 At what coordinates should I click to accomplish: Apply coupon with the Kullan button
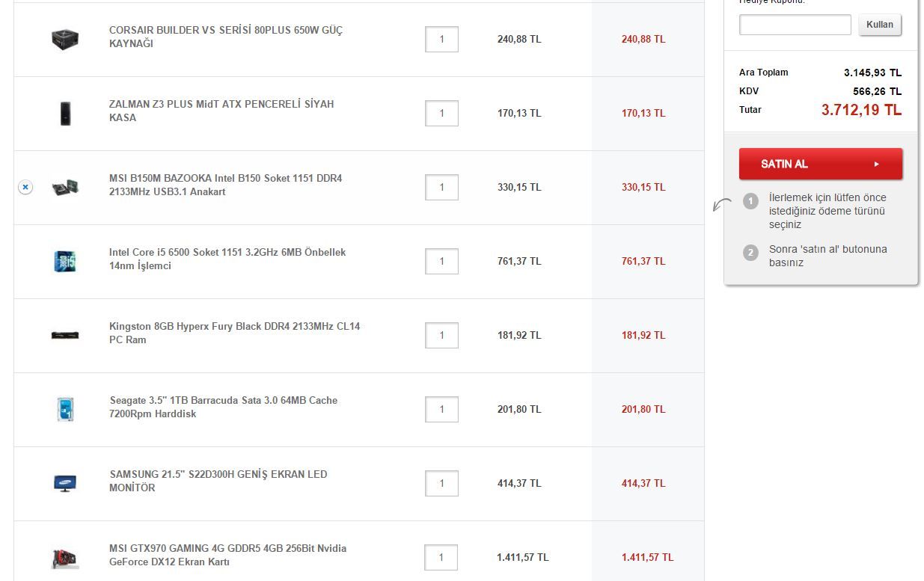[x=879, y=25]
